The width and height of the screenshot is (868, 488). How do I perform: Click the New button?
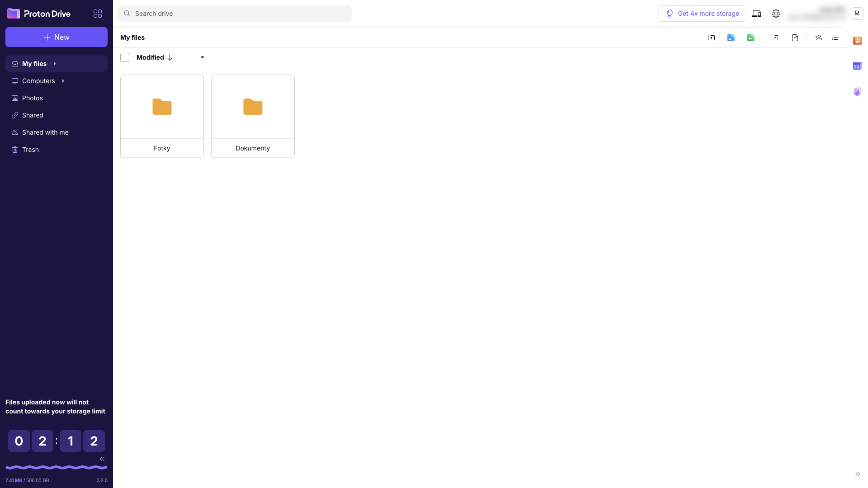57,37
